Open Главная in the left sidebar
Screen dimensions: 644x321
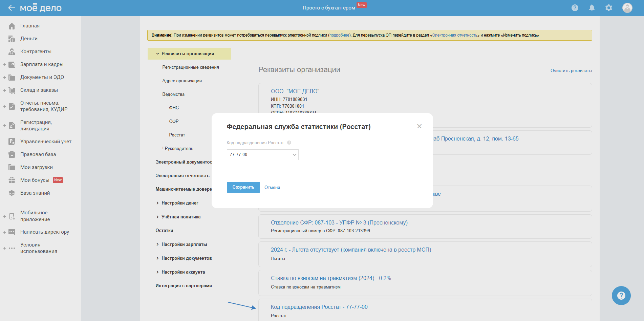point(30,26)
